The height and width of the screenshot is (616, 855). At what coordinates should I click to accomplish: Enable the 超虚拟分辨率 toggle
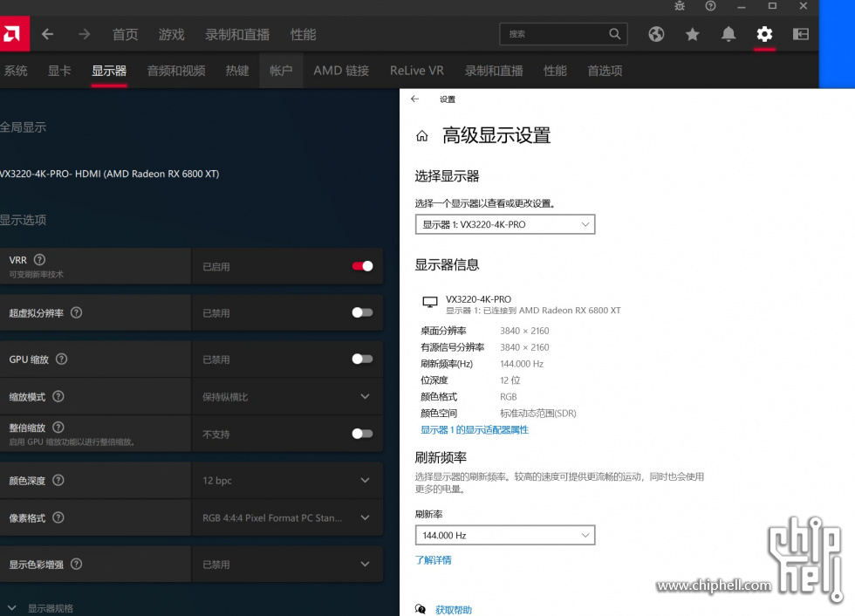pos(362,312)
